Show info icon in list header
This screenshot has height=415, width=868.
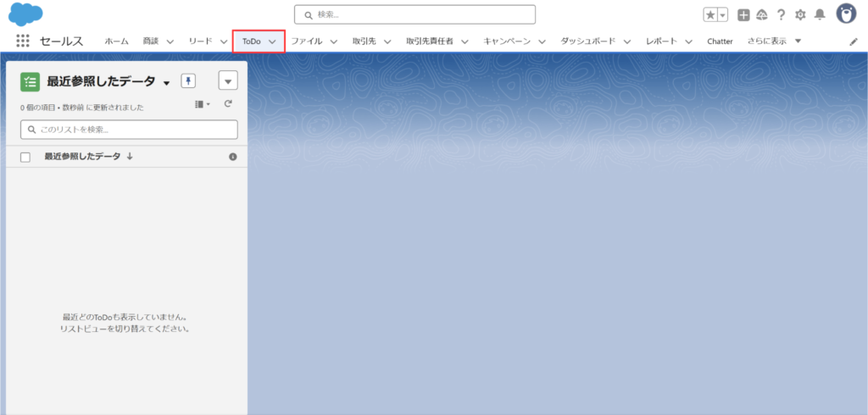coord(233,158)
